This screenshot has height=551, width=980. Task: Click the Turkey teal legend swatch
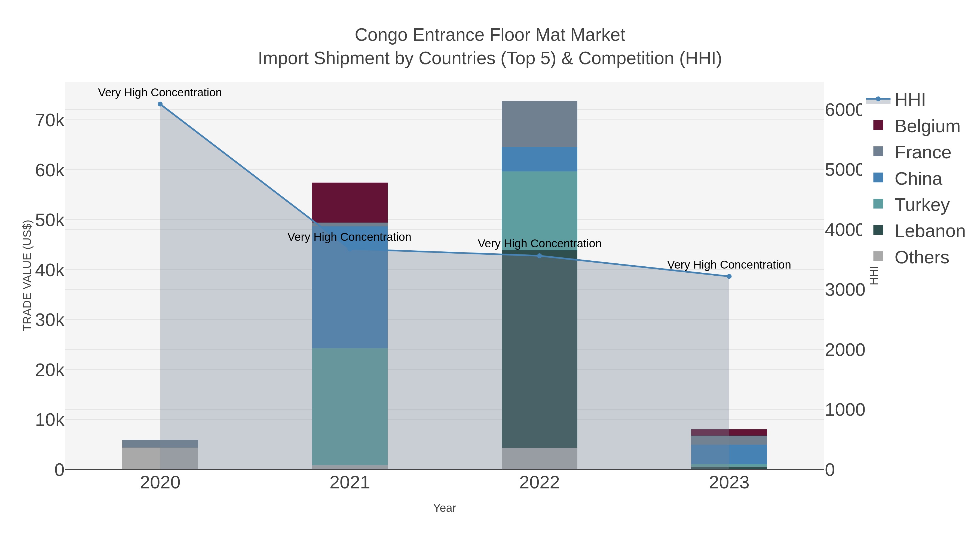point(878,204)
